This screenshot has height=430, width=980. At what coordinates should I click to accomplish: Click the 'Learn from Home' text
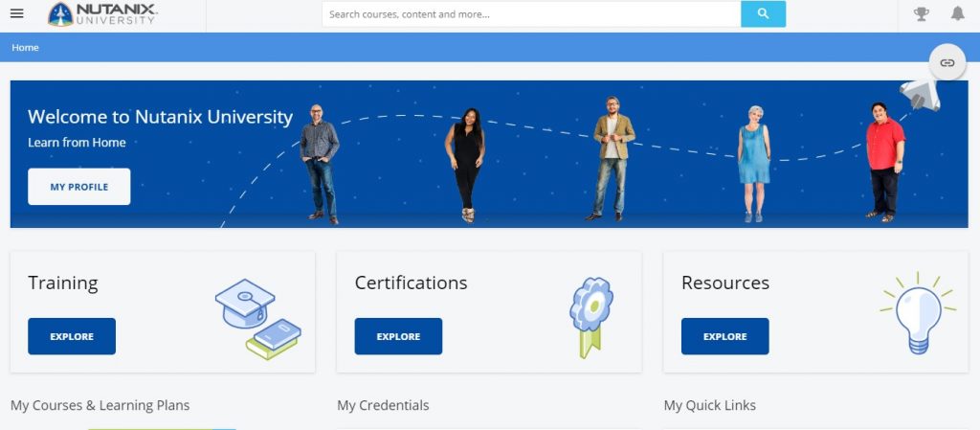77,143
